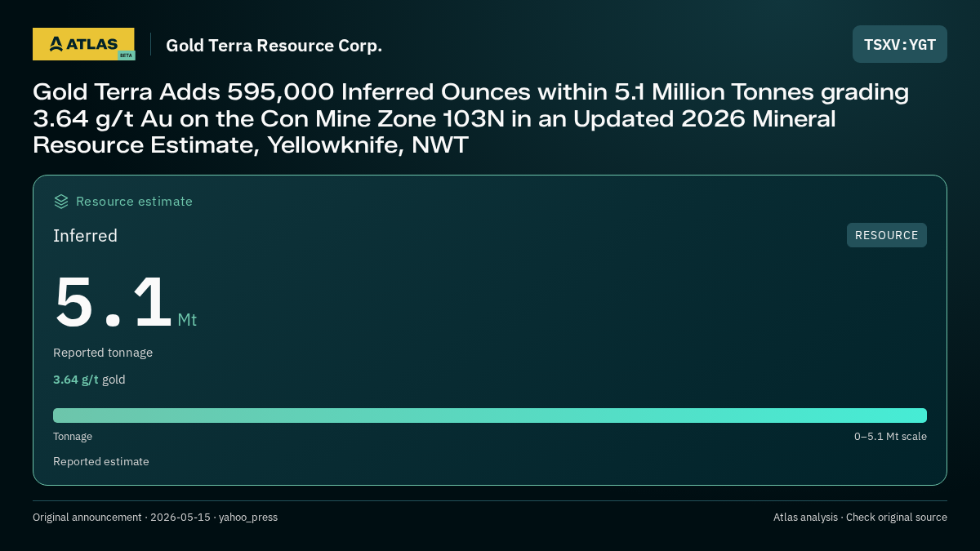Click the layers icon beside Resource estimate
This screenshot has width=980, height=551.
60,201
